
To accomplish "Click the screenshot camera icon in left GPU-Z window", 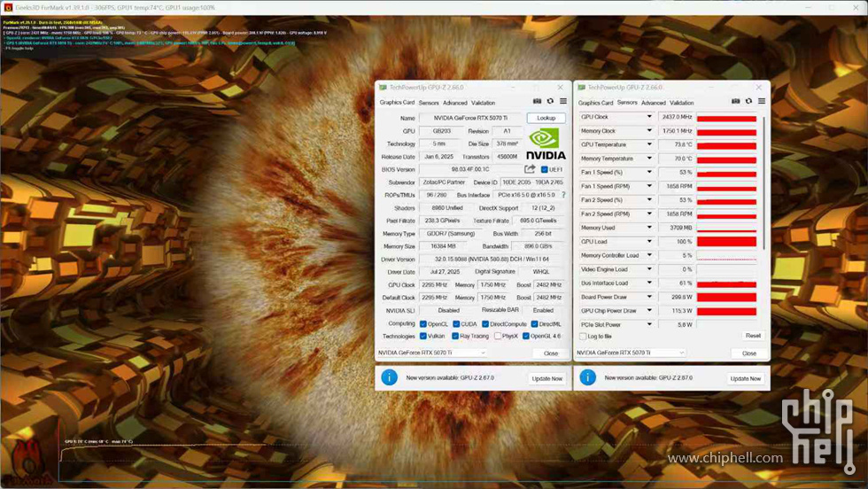I will 537,101.
